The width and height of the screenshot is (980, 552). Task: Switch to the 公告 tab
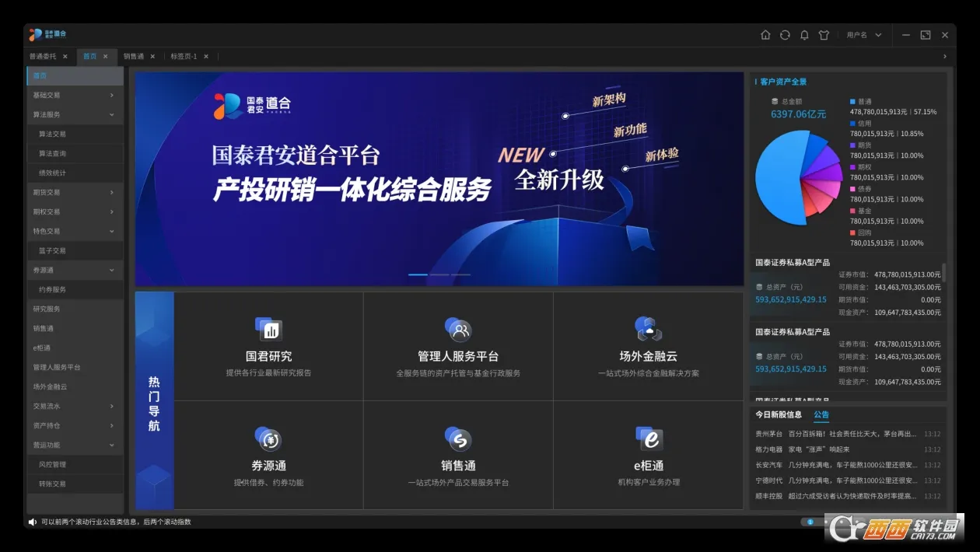[x=821, y=414]
